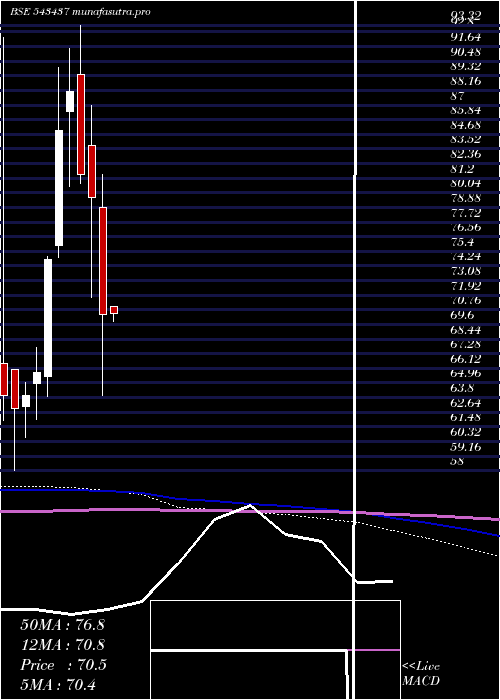
Task: Click the 90.48 price axis label
Action: pos(466,52)
